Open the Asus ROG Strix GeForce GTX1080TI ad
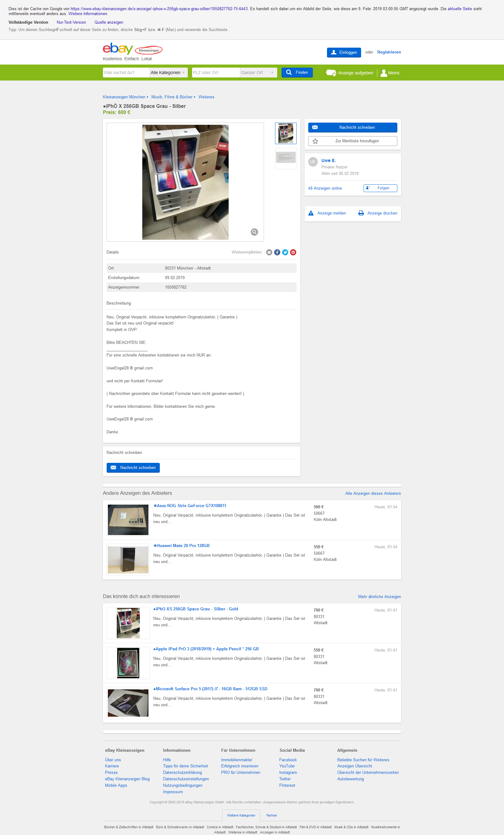 tap(190, 506)
